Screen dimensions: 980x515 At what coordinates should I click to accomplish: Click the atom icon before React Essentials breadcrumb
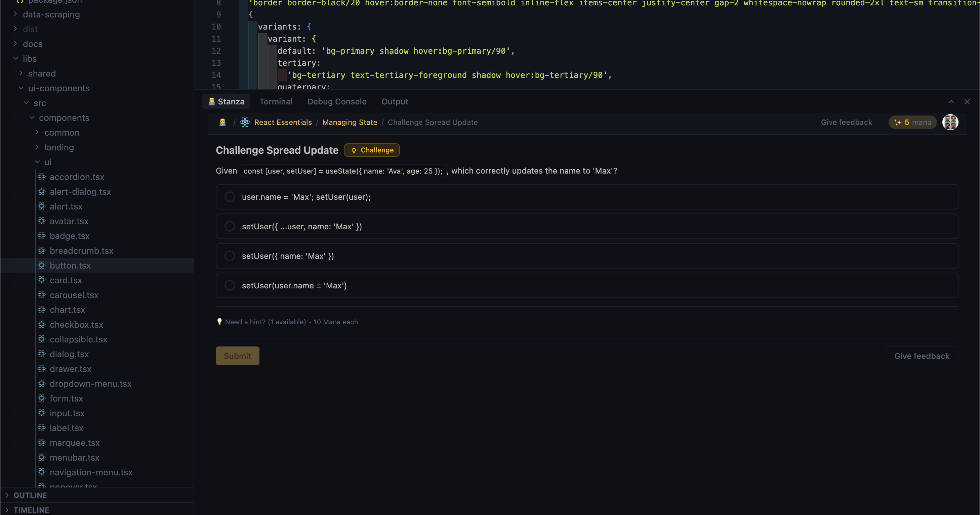coord(245,122)
